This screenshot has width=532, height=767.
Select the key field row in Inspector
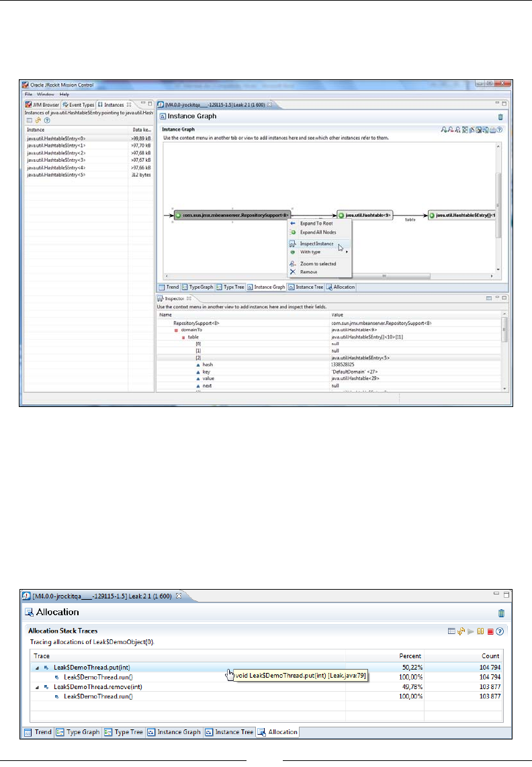tap(328, 372)
